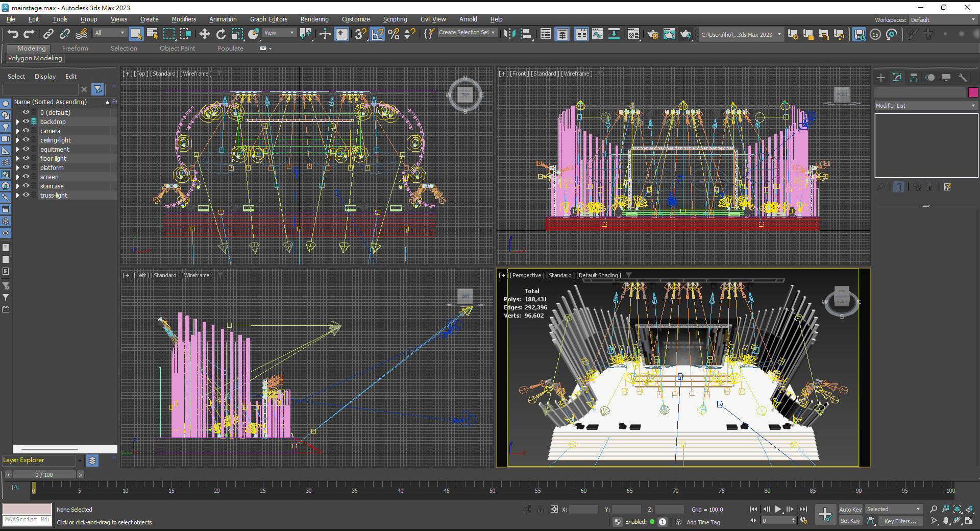Toggle visibility of staircase layer
Screen dimensions: 980x531
26,186
